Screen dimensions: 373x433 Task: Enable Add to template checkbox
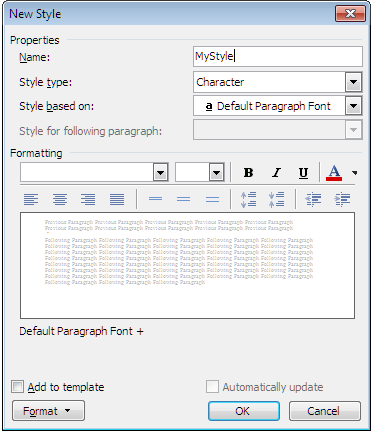point(17,387)
